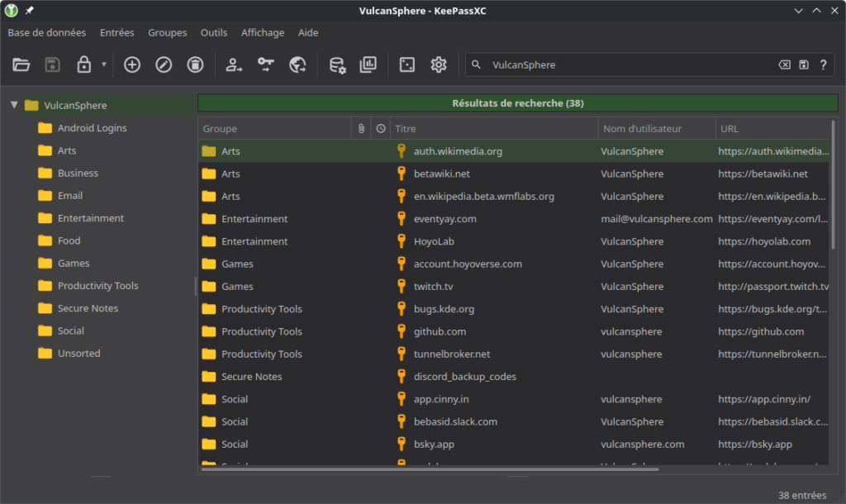The width and height of the screenshot is (846, 504).
Task: Select the betawiki.net entry
Action: [514, 174]
